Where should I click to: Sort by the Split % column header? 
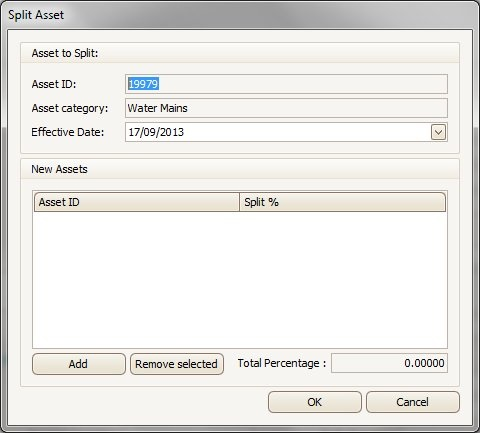[x=342, y=202]
